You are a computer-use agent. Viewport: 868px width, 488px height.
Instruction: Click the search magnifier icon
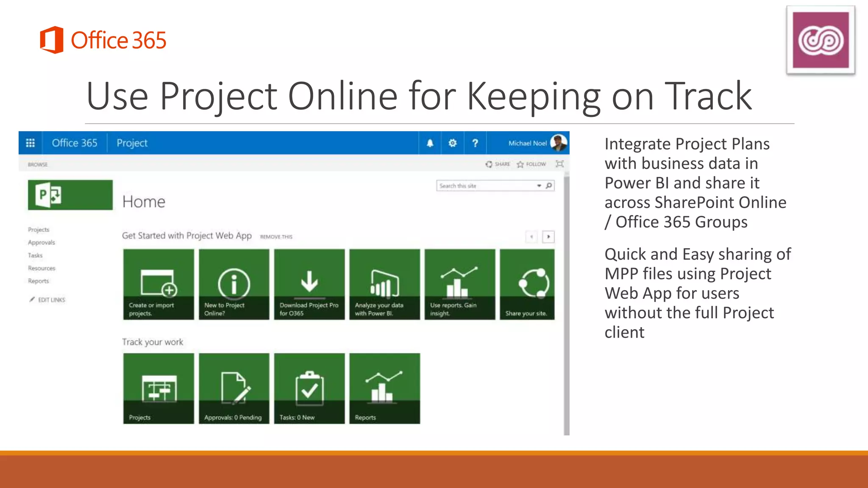[549, 186]
